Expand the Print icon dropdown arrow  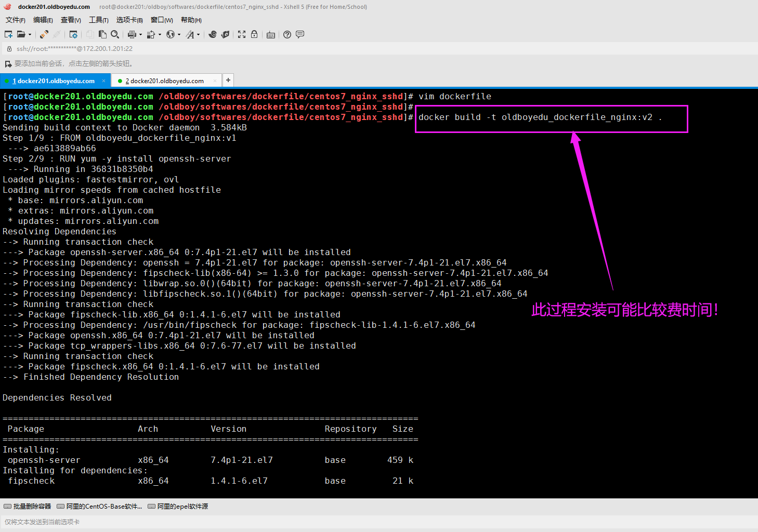click(140, 35)
